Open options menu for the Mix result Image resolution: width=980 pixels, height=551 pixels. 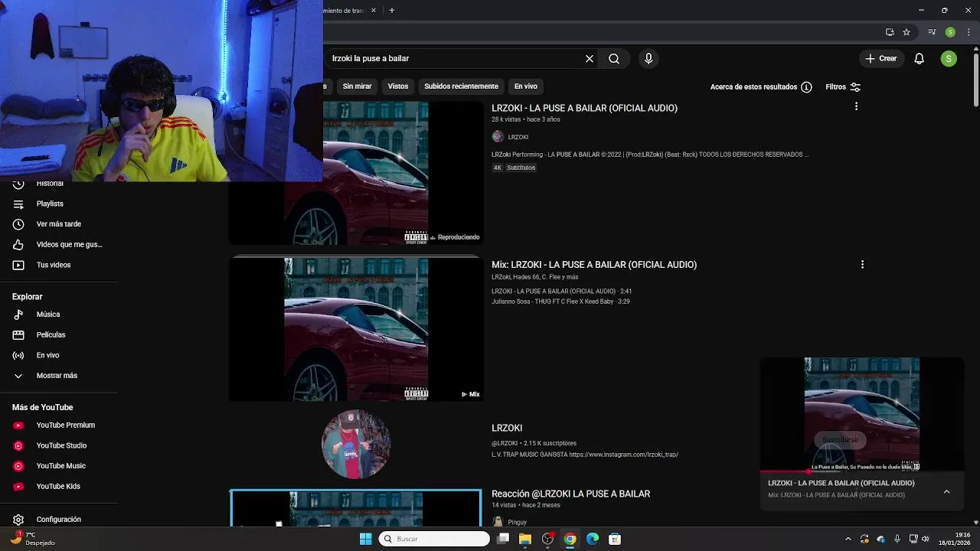tap(862, 264)
